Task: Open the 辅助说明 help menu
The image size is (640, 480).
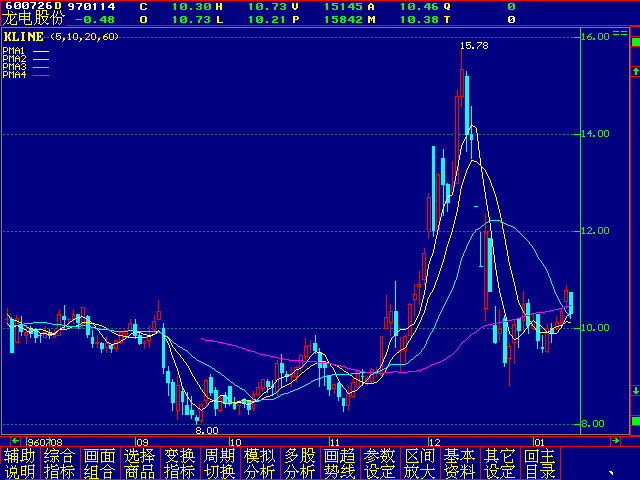Action: pyautogui.click(x=20, y=463)
